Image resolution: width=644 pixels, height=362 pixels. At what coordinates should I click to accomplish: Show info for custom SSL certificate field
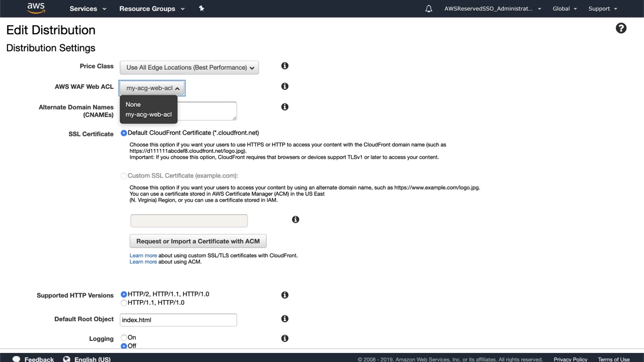pos(295,220)
